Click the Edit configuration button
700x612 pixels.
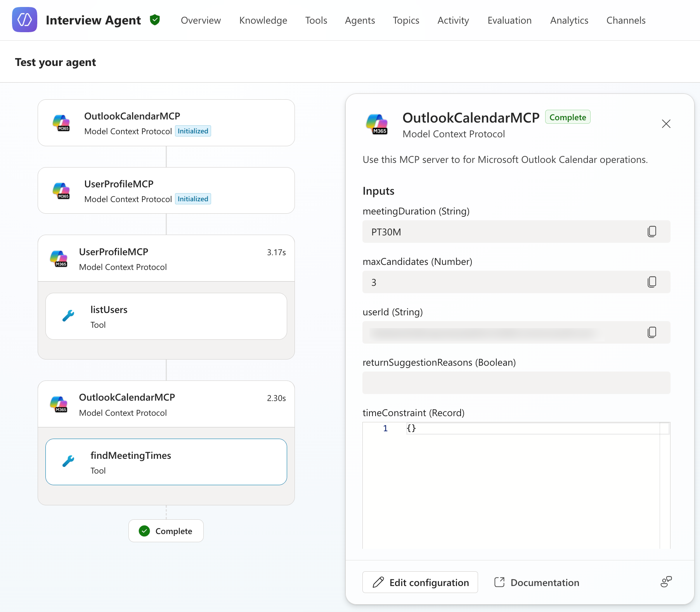(420, 582)
